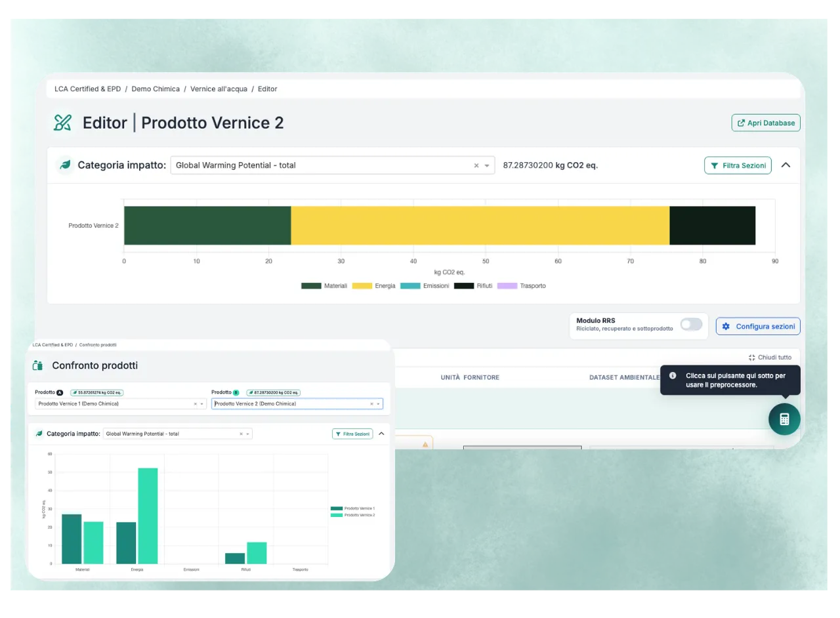Click the DATASET AMBIENTALE column header
Screen dimensions: 840x618
click(x=624, y=377)
